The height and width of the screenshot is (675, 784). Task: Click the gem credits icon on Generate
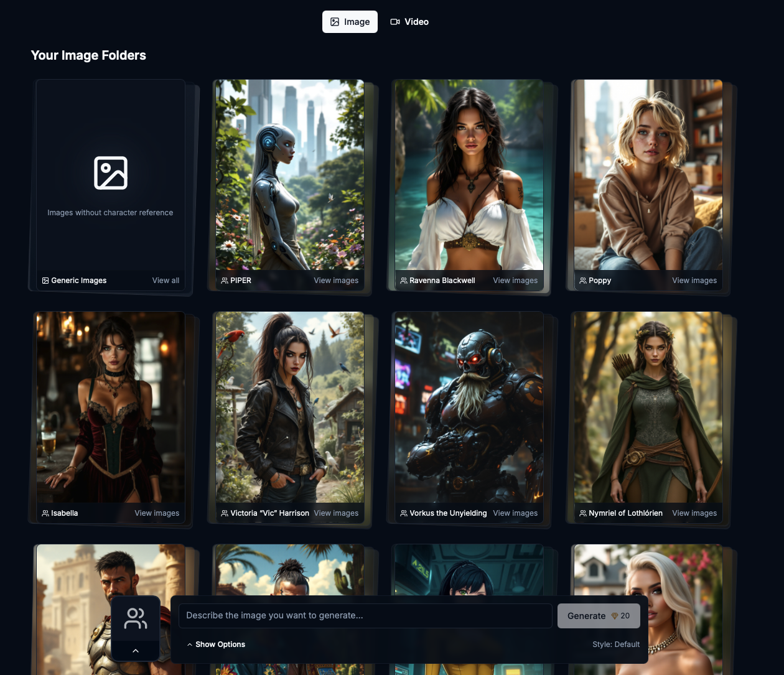coord(615,616)
